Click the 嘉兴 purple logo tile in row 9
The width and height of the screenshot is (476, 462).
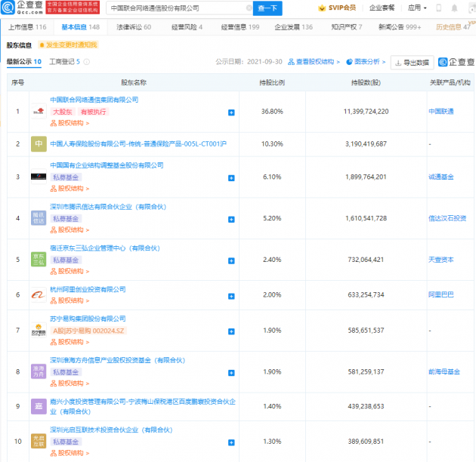[39, 406]
